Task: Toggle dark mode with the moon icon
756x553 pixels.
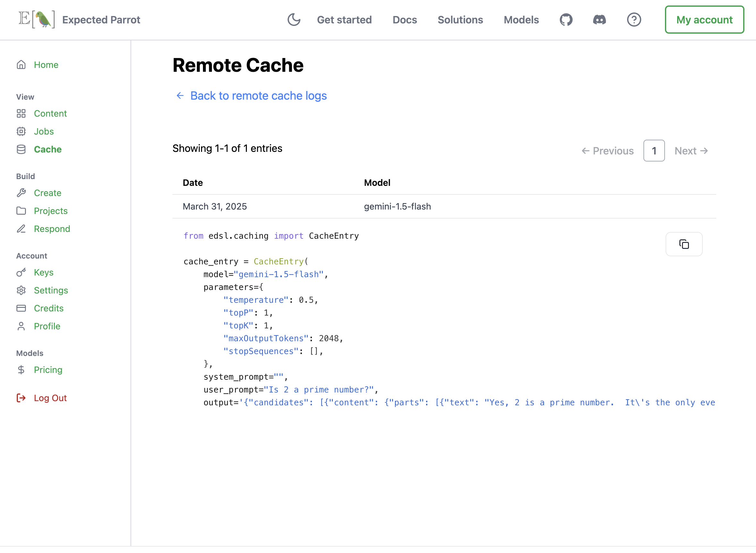Action: (294, 20)
